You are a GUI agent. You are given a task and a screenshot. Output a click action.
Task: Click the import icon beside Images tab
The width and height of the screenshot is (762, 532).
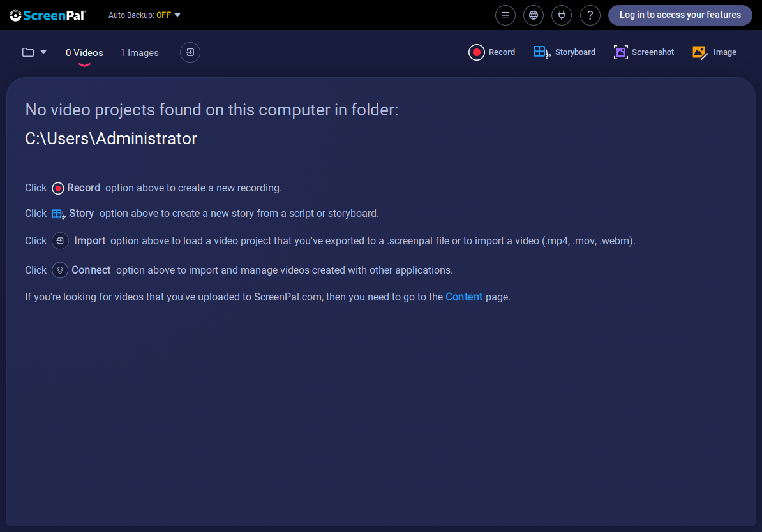click(190, 52)
